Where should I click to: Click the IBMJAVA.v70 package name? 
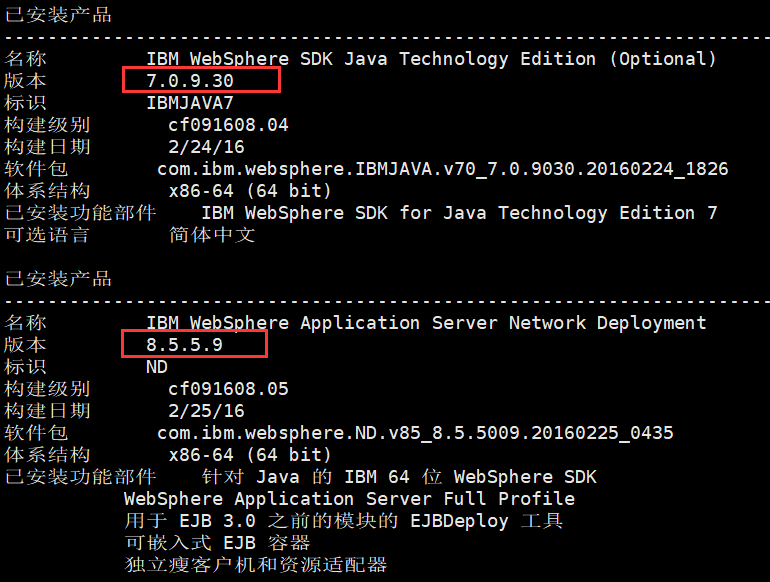442,169
